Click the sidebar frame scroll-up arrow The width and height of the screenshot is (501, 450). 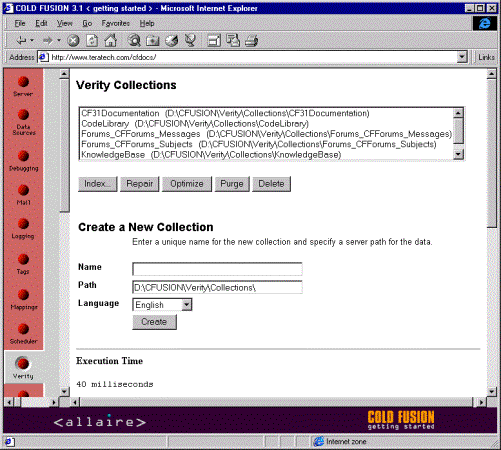(64, 74)
